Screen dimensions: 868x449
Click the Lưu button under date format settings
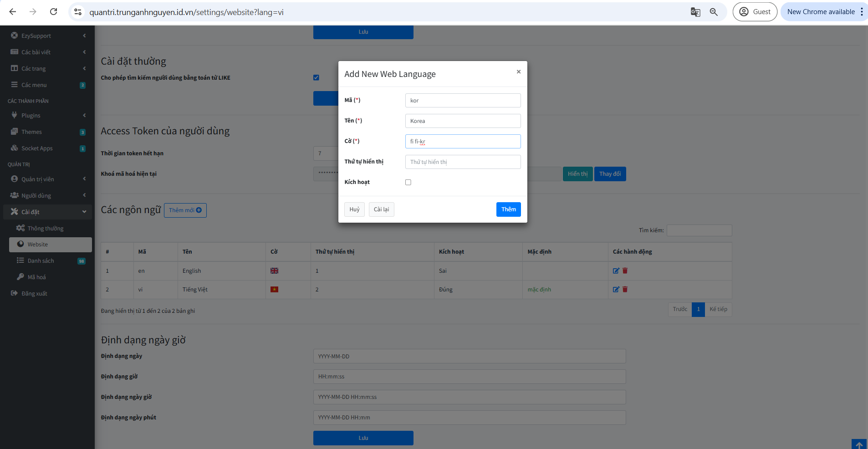363,438
